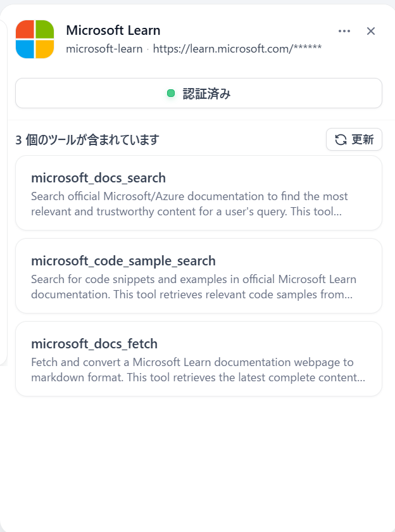Open the microsoft_code_sample_search tool card
This screenshot has width=395, height=532.
[199, 275]
